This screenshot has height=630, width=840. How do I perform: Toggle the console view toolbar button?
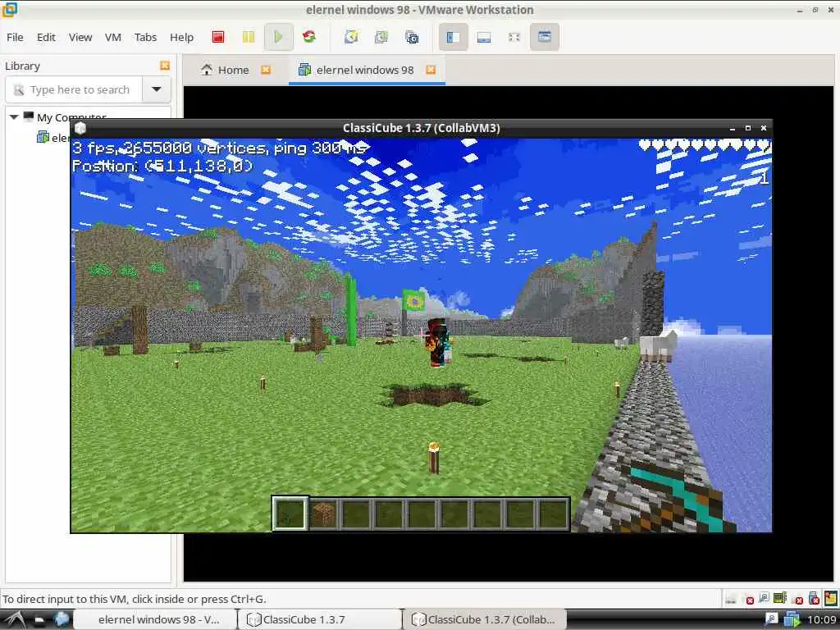tap(545, 37)
